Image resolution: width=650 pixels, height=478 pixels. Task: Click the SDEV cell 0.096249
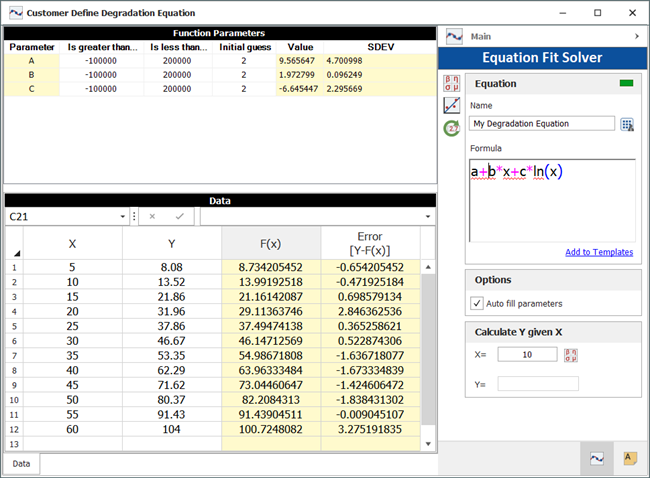tap(380, 75)
